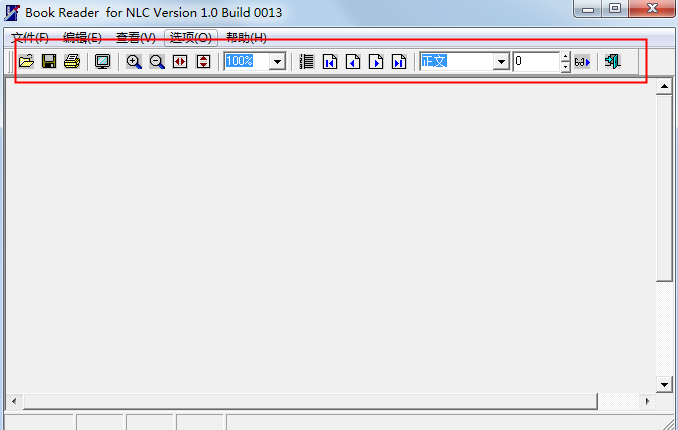The width and height of the screenshot is (678, 430).
Task: Expand the 100% zoom dropdown
Action: (277, 61)
